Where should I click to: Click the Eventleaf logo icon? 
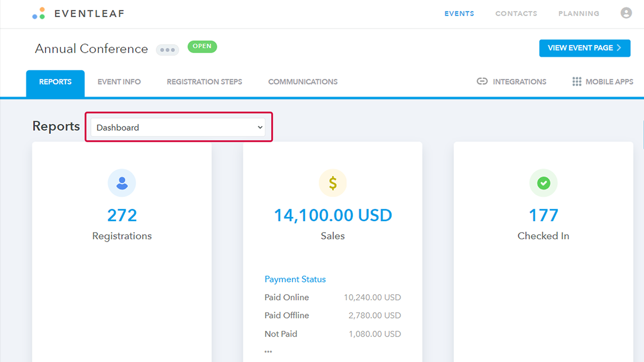pos(39,14)
